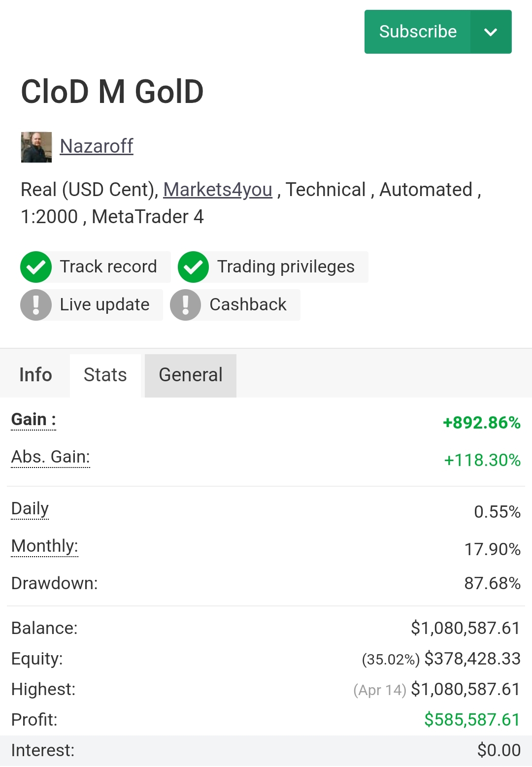Viewport: 532px width, 767px height.
Task: Click the Monthly label tooltip
Action: [x=45, y=546]
